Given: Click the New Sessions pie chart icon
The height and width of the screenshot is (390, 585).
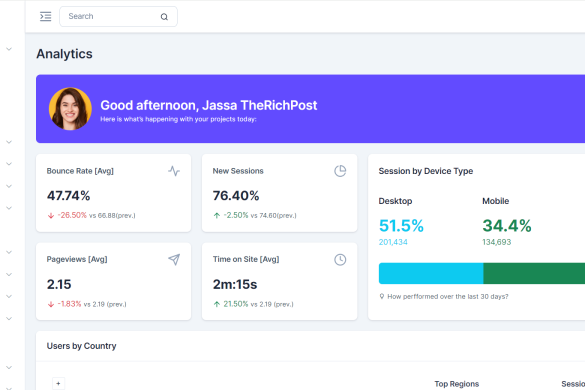Looking at the screenshot, I should coord(340,171).
